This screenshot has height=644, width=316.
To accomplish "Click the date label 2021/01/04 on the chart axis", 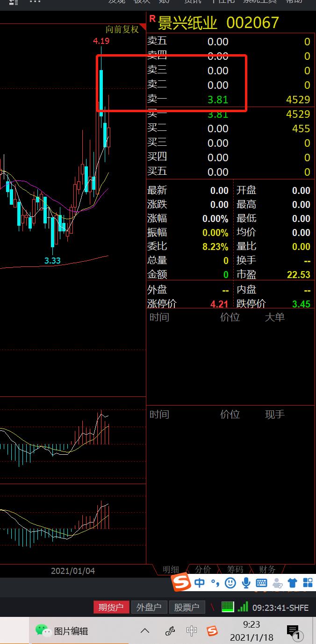I will 73,571.
